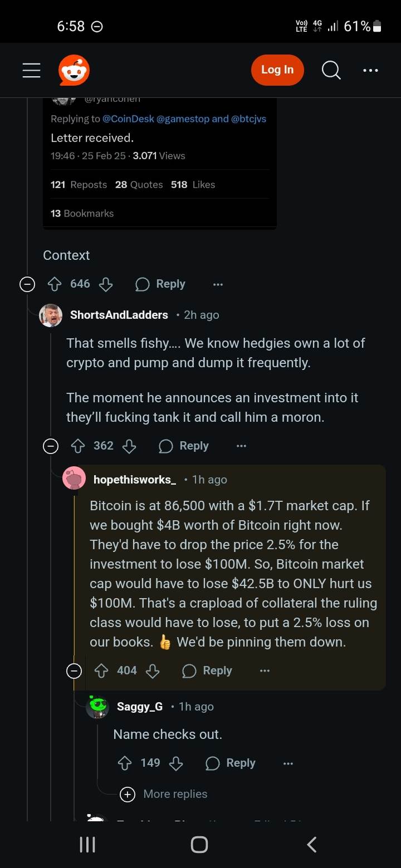Image resolution: width=401 pixels, height=868 pixels.
Task: Collapse ShortsAndLadders' comment thread
Action: point(51,446)
